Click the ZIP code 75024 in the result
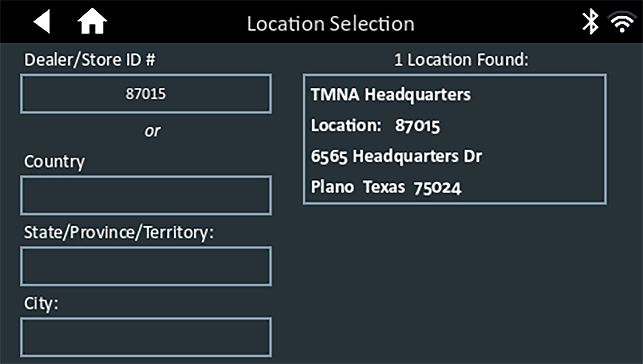The height and width of the screenshot is (364, 643). coord(438,188)
